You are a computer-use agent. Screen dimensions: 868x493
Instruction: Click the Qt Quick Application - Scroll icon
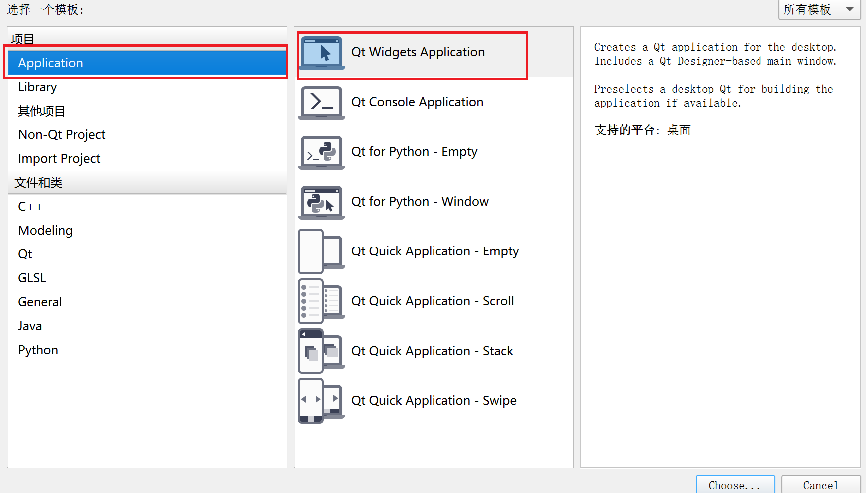point(322,301)
